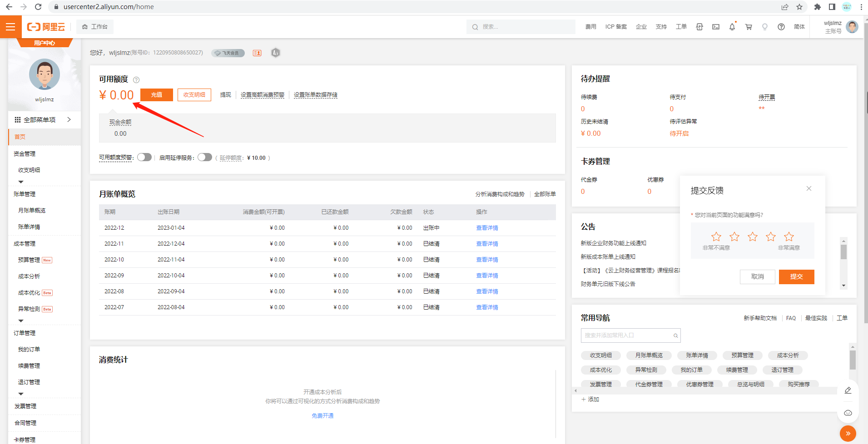Click the ID card icon beside member badge
The image size is (868, 444).
pos(257,53)
